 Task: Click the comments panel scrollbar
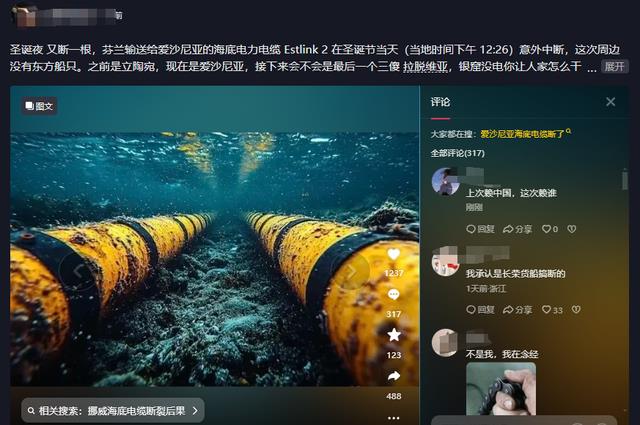tap(624, 180)
